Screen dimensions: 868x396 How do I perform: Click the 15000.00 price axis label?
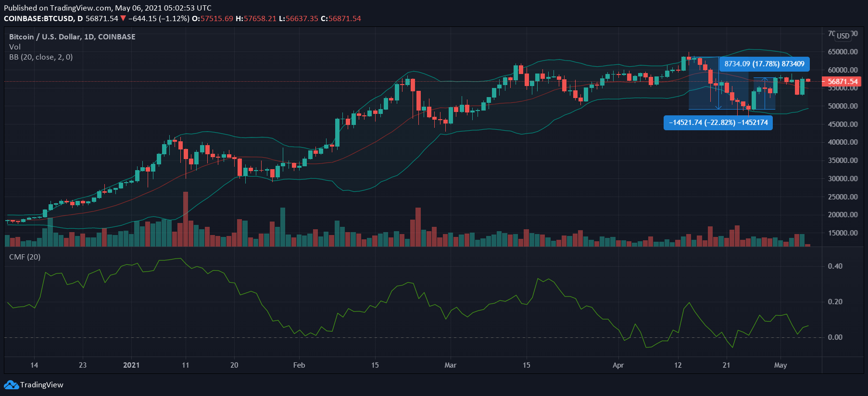[843, 233]
